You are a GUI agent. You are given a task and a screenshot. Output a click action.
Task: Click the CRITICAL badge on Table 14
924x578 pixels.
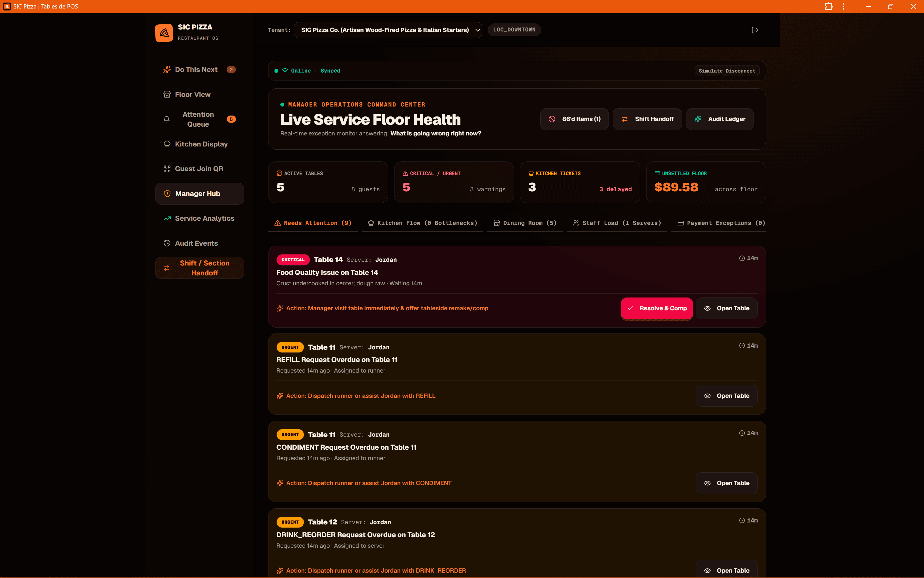click(293, 260)
